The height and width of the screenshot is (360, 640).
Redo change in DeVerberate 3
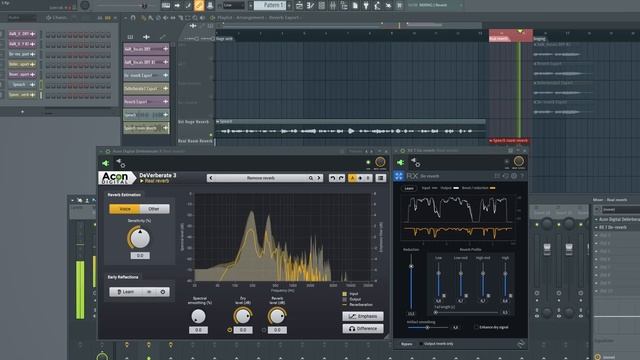(x=341, y=178)
